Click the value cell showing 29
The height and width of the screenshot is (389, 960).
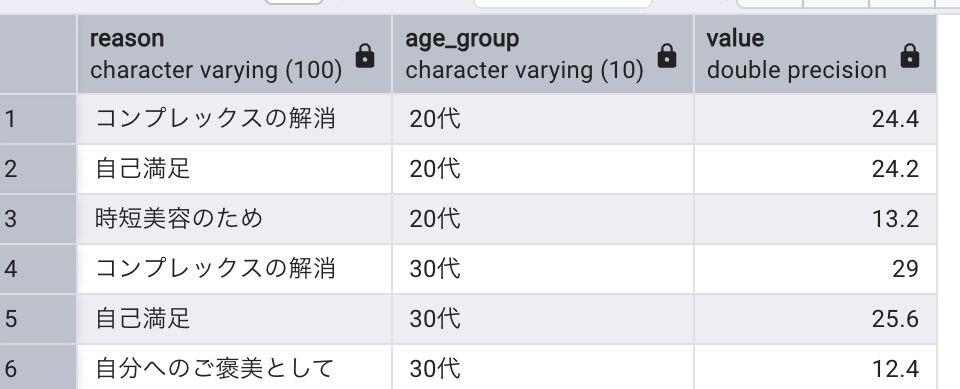click(816, 269)
